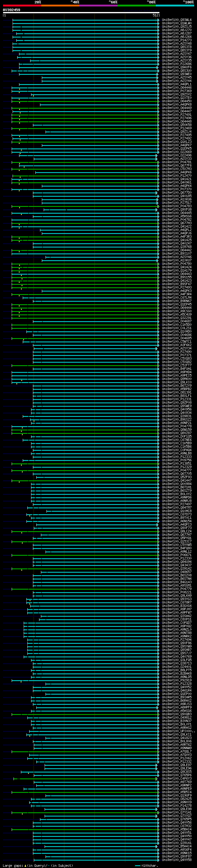The width and height of the screenshot is (197, 868).
Task: Click the query name AV392459
Action: 11,10
